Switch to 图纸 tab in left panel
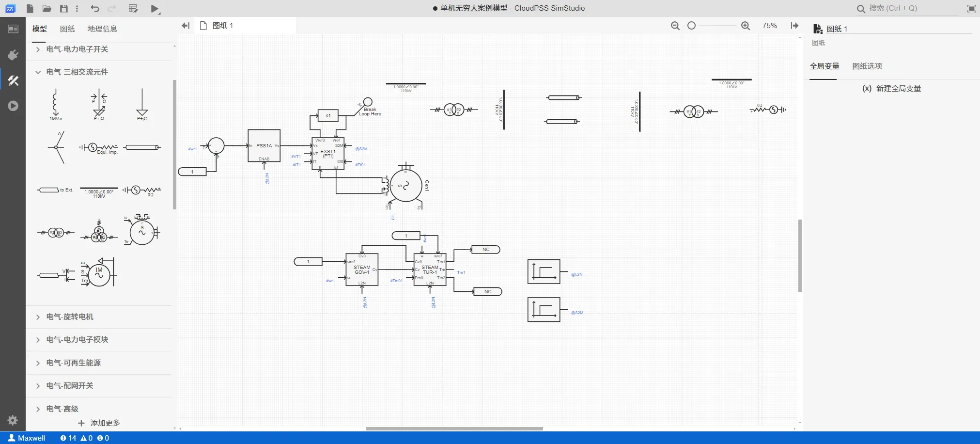Image resolution: width=980 pixels, height=444 pixels. click(x=67, y=29)
